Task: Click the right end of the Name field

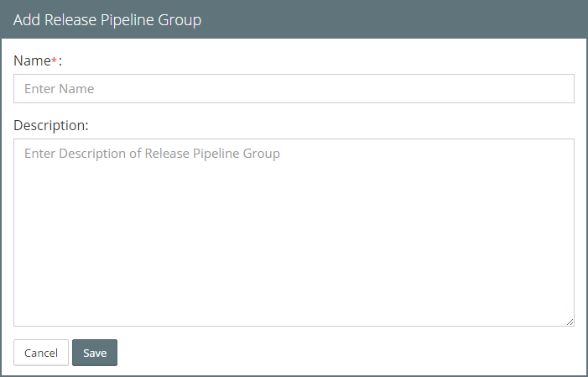Action: (x=554, y=88)
